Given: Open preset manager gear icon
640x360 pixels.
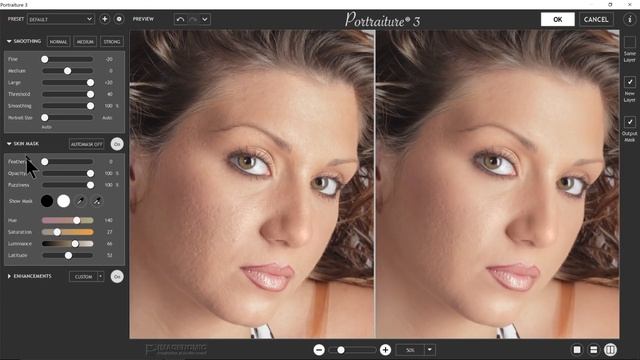Looking at the screenshot, I should (x=119, y=19).
